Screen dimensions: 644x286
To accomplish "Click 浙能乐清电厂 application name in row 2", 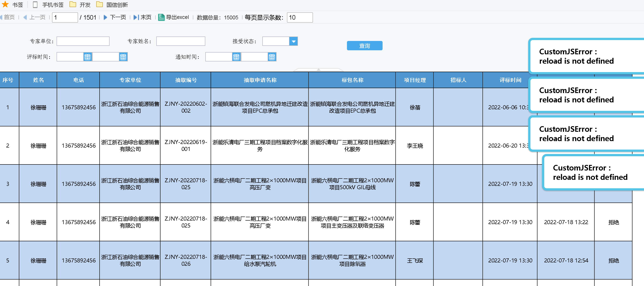I will point(260,145).
